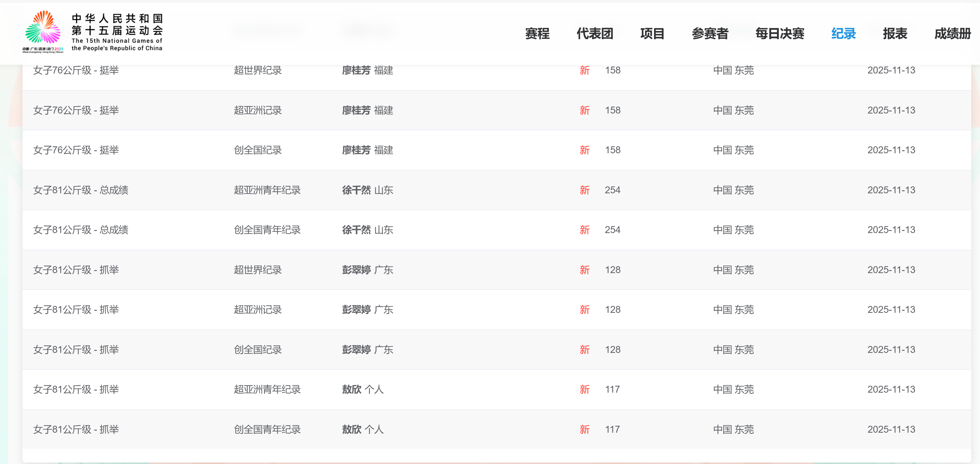Screen dimensions: 980x464
Task: Open the 代表团 delegations menu
Action: point(595,34)
